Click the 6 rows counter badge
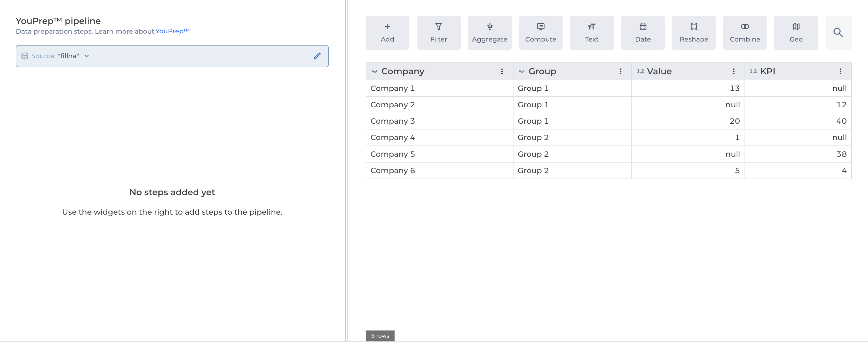Viewport: 868px width, 342px height. point(380,336)
